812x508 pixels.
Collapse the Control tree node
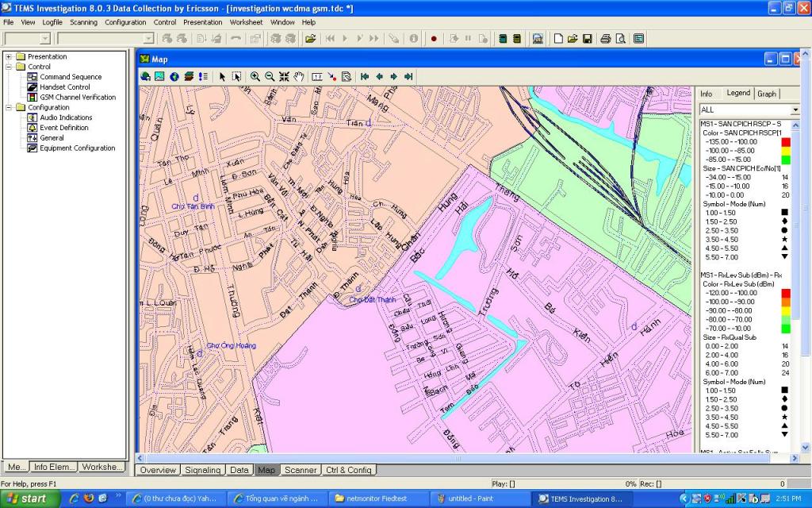click(9, 67)
